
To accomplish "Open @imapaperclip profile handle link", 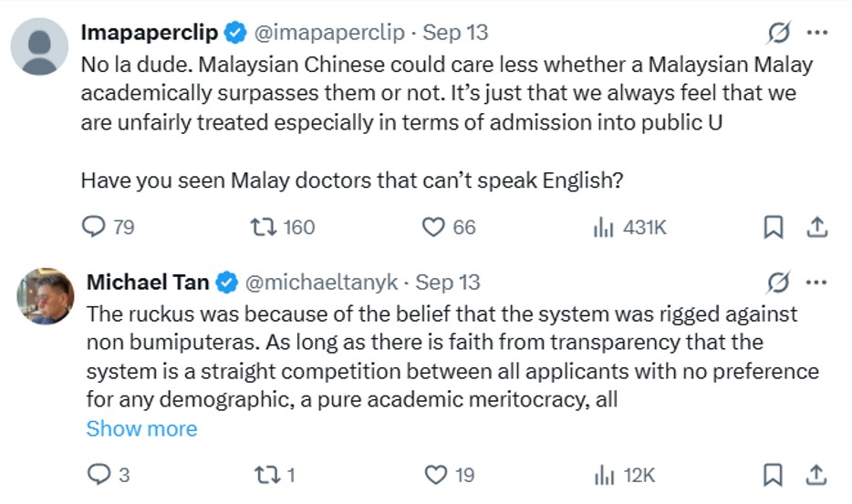I will pos(331,34).
